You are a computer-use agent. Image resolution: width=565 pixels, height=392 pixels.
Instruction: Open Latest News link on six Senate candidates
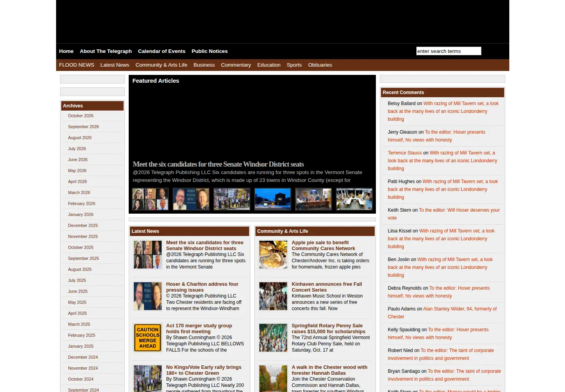(204, 245)
